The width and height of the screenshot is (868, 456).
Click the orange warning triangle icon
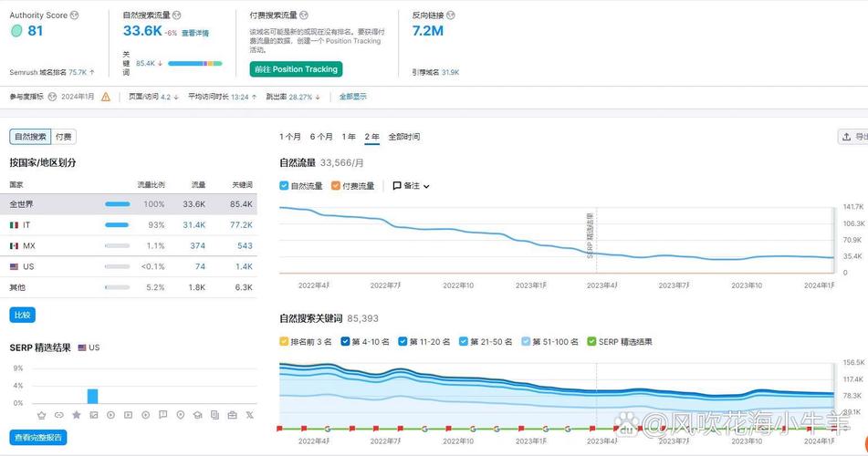(106, 97)
